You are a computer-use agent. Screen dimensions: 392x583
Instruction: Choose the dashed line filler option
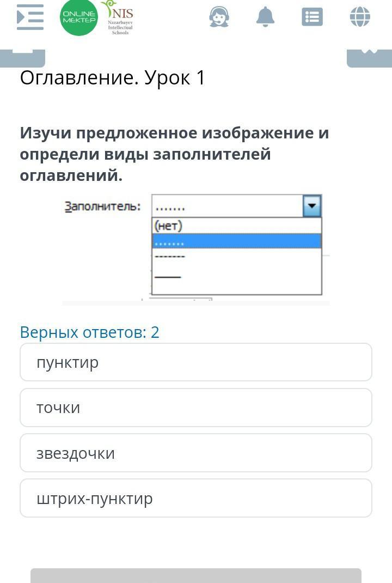tap(236, 256)
